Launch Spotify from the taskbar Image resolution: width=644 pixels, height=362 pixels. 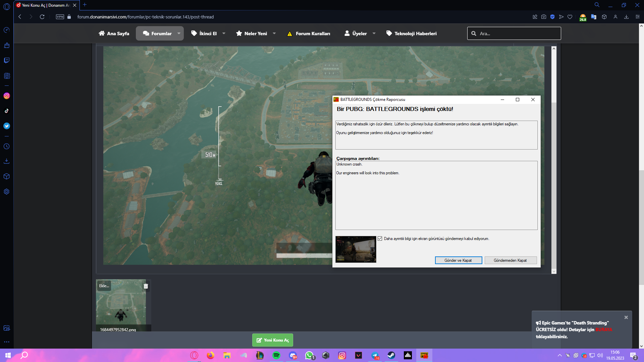[x=276, y=355]
